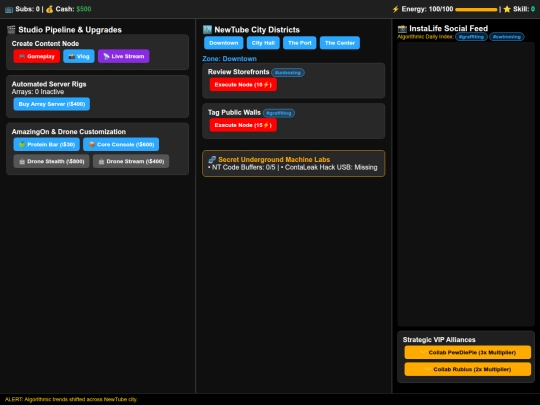
Task: Click #graffiting tag in Algorithmic Daily Index
Action: coord(471,37)
